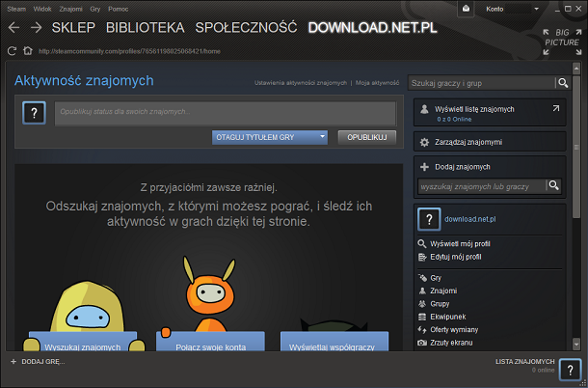Click the scrollbar down arrow
The height and width of the screenshot is (388, 588).
[x=576, y=344]
